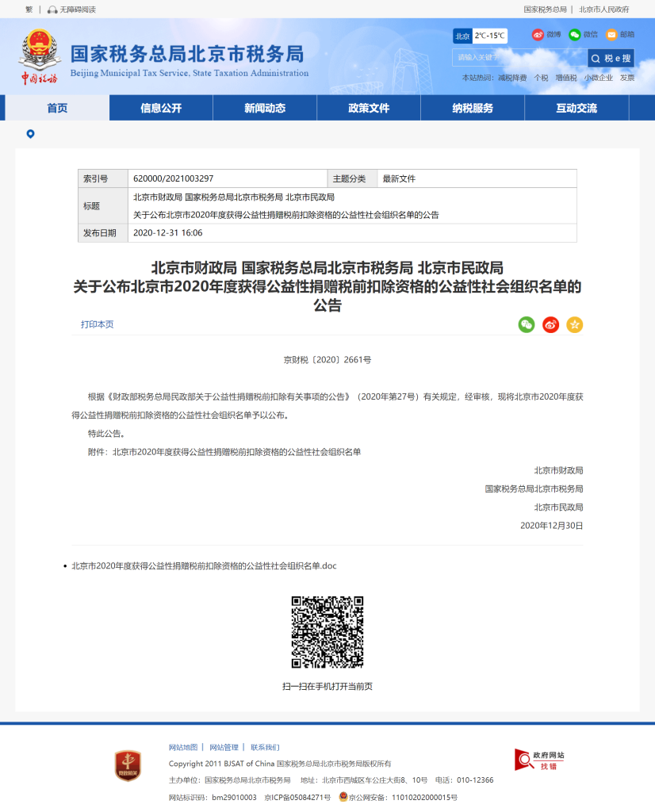Click the 无障碍阅读 accessibility text link
The image size is (655, 812).
tap(78, 10)
